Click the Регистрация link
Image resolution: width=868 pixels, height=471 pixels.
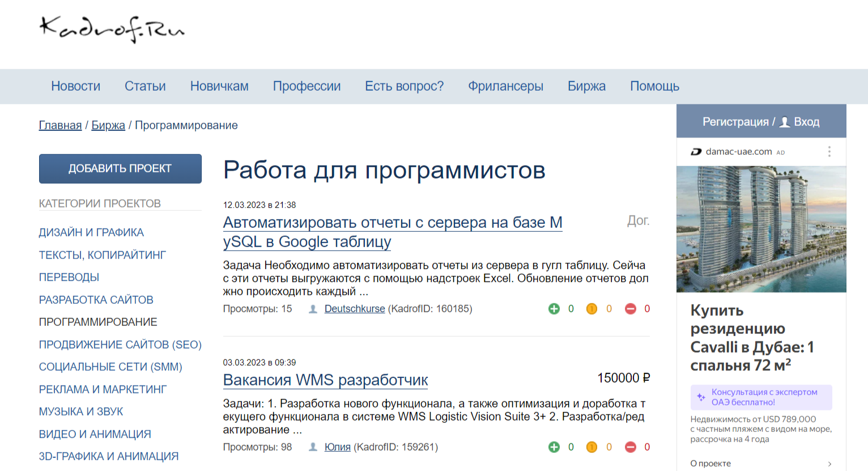735,122
